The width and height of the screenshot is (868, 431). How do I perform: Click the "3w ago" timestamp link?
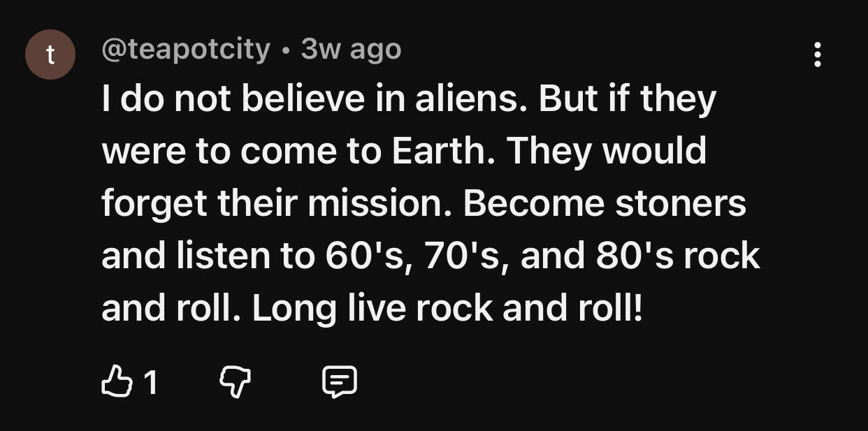click(351, 50)
